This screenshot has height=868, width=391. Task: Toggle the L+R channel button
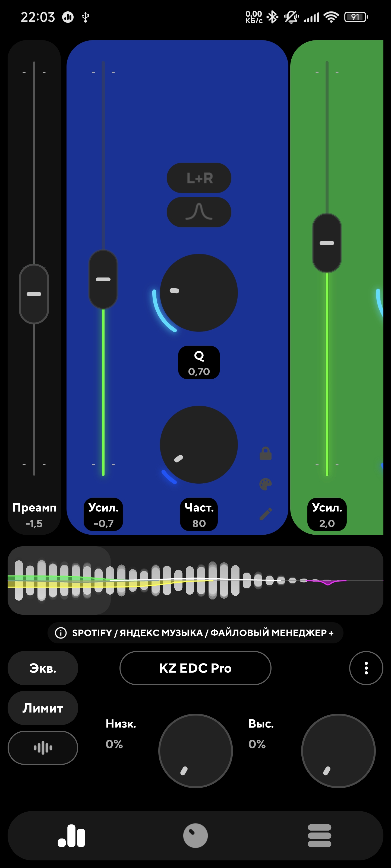[x=199, y=178]
